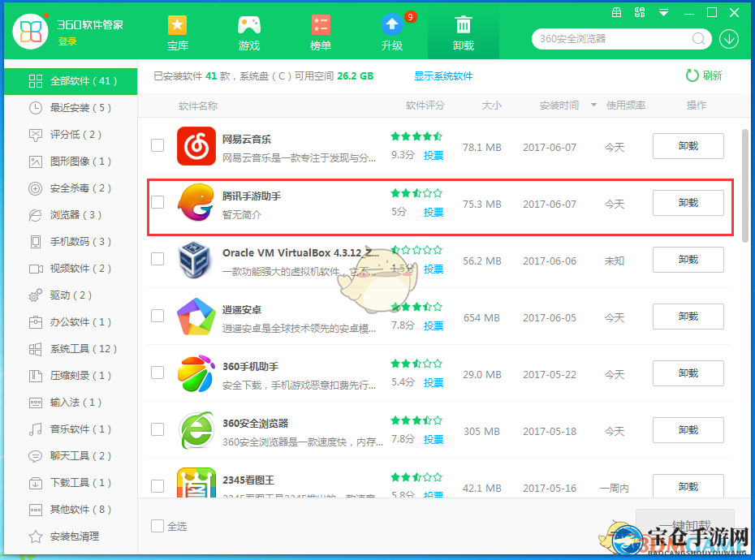This screenshot has width=755, height=560.
Task: Click the 腾讯手游助手 app icon
Action: 196,203
